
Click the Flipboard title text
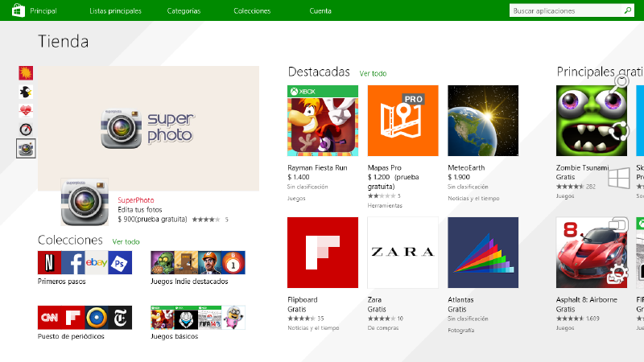click(x=303, y=299)
